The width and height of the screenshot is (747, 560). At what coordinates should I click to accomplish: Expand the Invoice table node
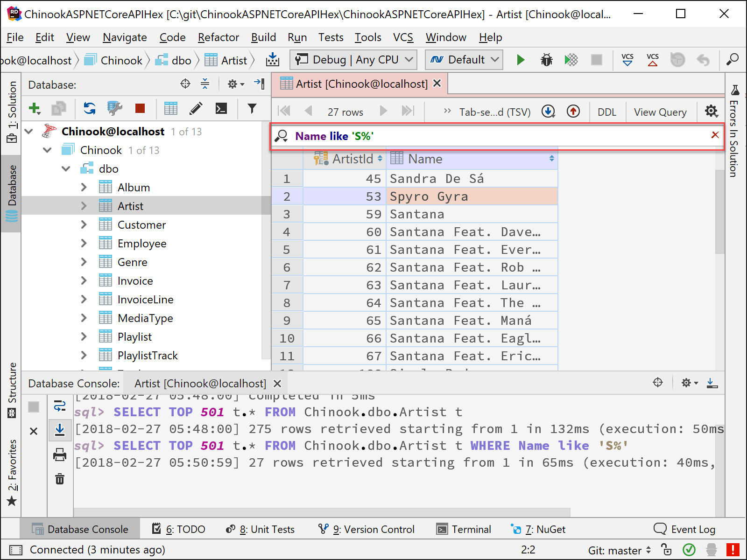click(x=84, y=281)
